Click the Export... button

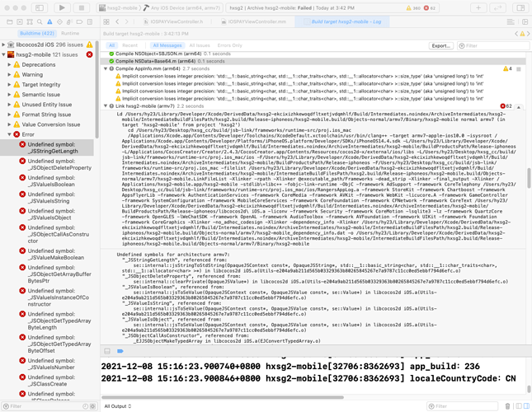point(441,46)
